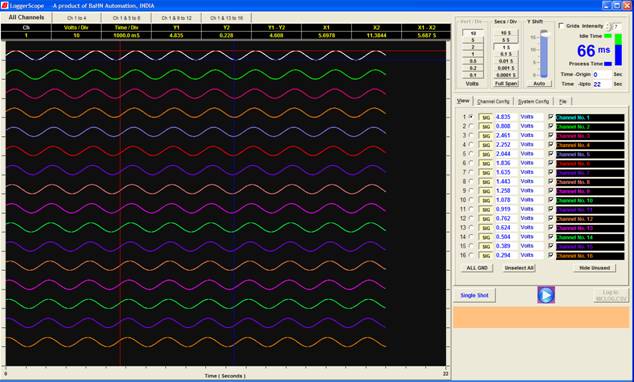
Task: Toggle the SIG button for channel 10
Action: click(x=485, y=200)
